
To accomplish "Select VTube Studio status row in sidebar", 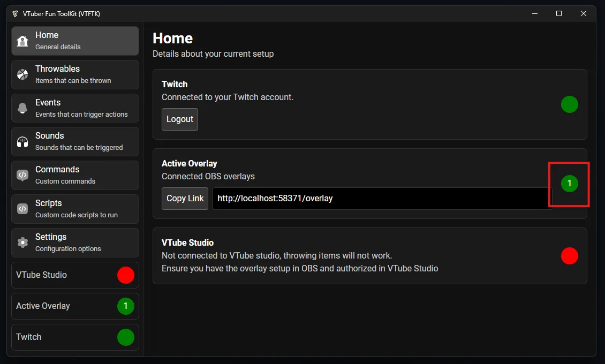I will 75,275.
